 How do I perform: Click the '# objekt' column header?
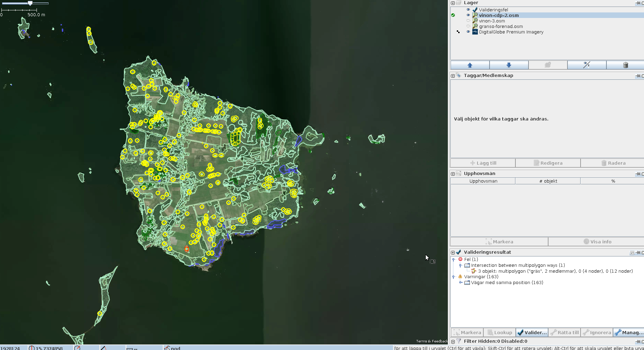click(548, 181)
